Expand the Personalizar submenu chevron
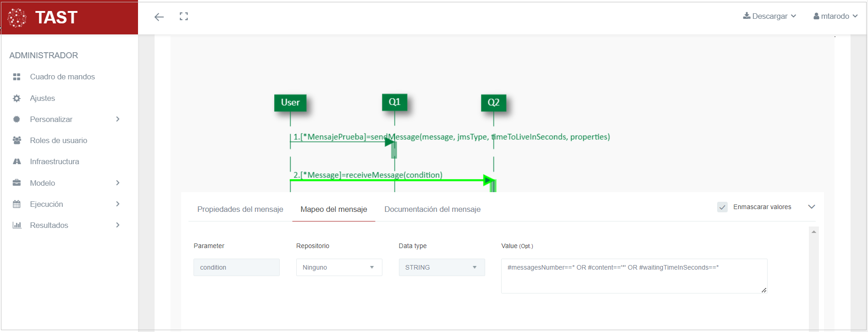The width and height of the screenshot is (868, 332). click(118, 119)
